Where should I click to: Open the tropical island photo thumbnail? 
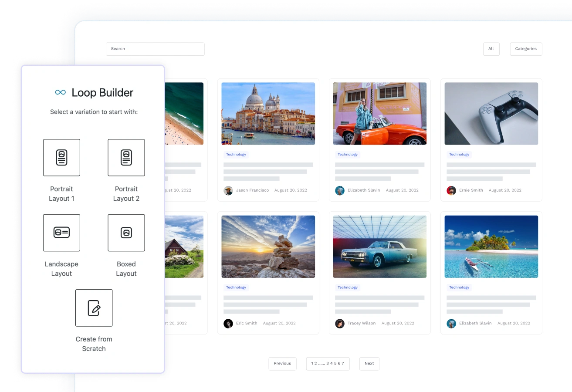click(x=491, y=247)
